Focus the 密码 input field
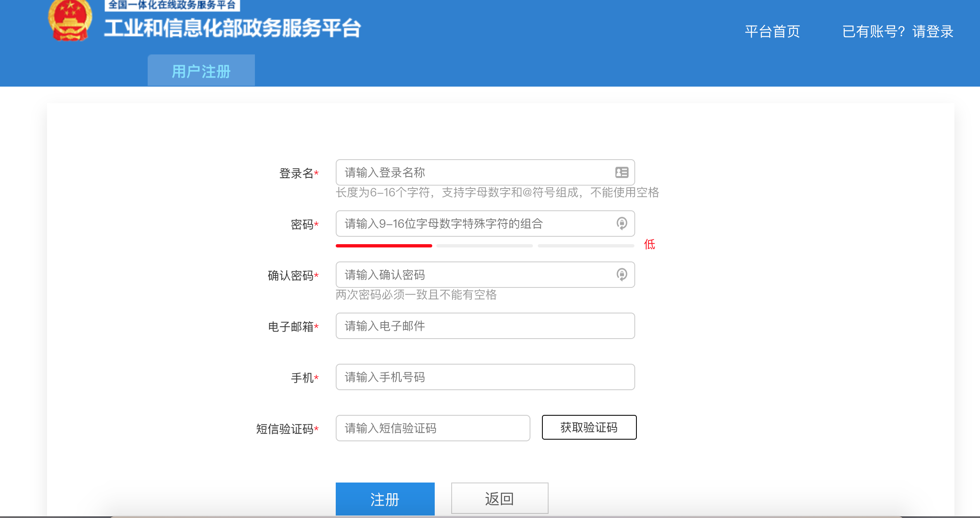Image resolution: width=980 pixels, height=518 pixels. pos(485,224)
